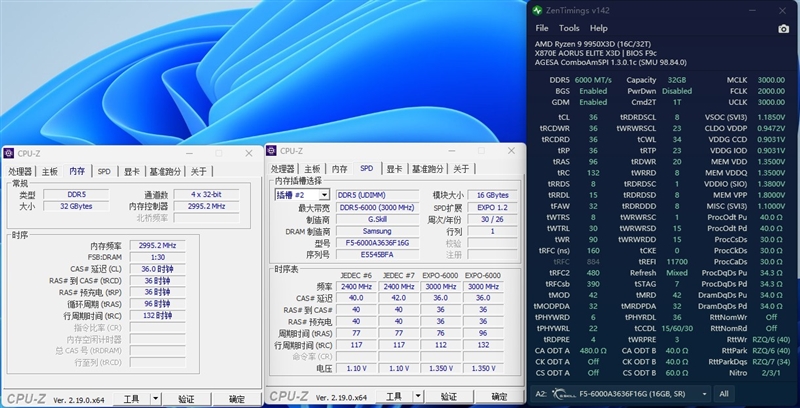Click ZenTimings CA ODT A value 480.0 Ω
Screen dimensions: 800x408
[x=593, y=350]
